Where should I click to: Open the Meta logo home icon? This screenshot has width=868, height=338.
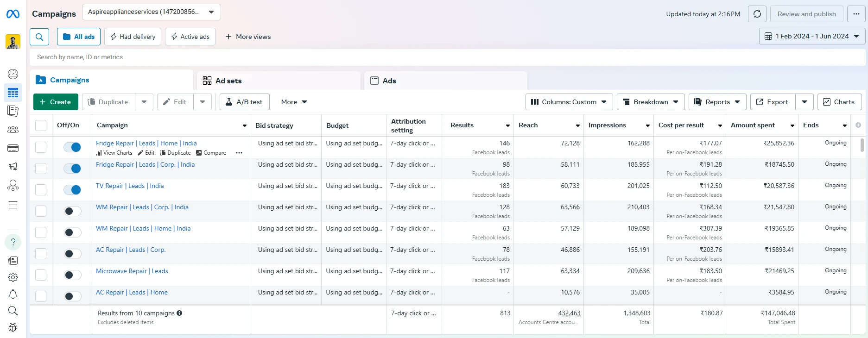[13, 14]
